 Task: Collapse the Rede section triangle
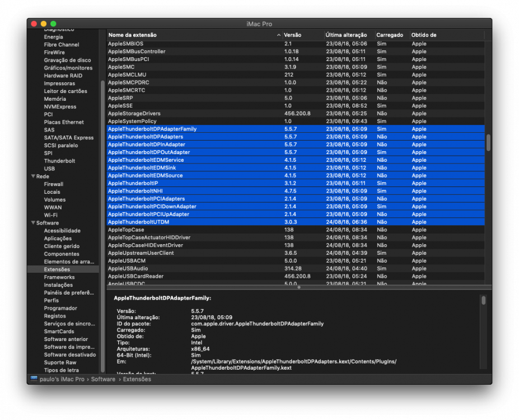pyautogui.click(x=33, y=176)
